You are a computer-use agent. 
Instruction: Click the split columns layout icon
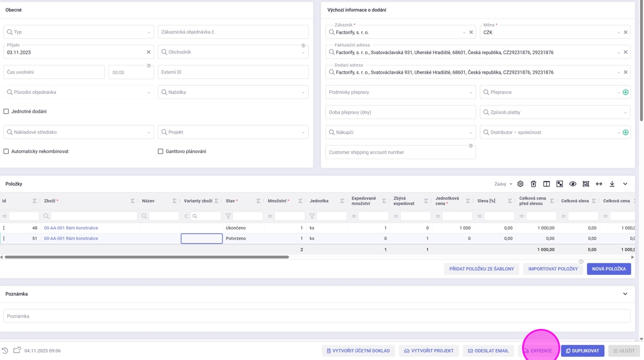547,184
